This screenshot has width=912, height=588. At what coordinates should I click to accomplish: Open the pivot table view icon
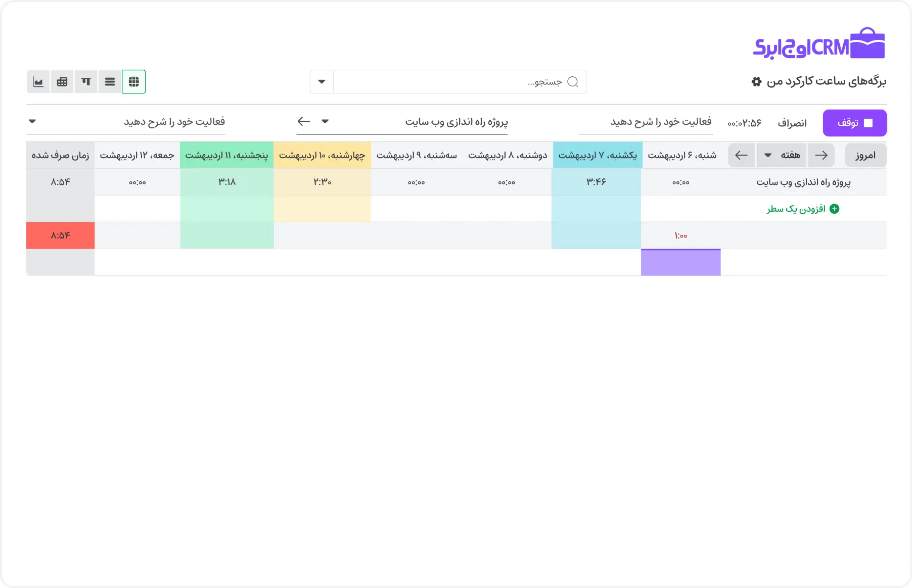(x=62, y=82)
